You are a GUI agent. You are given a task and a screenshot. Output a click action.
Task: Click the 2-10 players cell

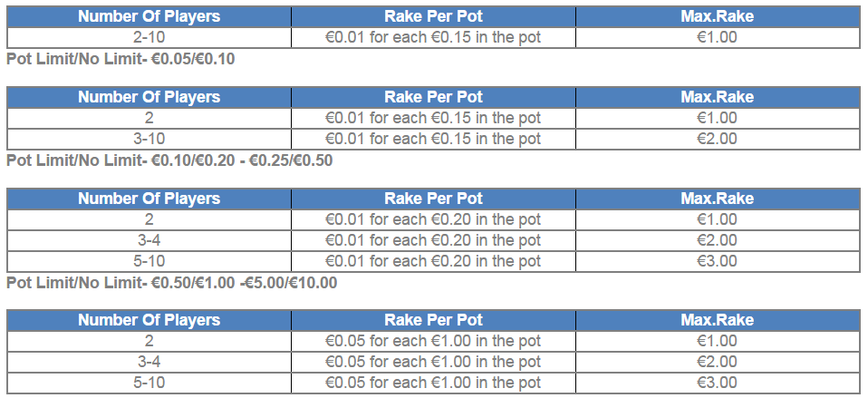[149, 38]
